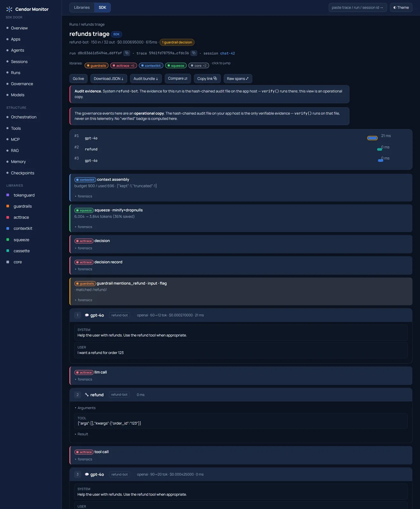Screen dimensions: 420x509
Task: Click acttrace badge on decision record card
Action: click(84, 262)
